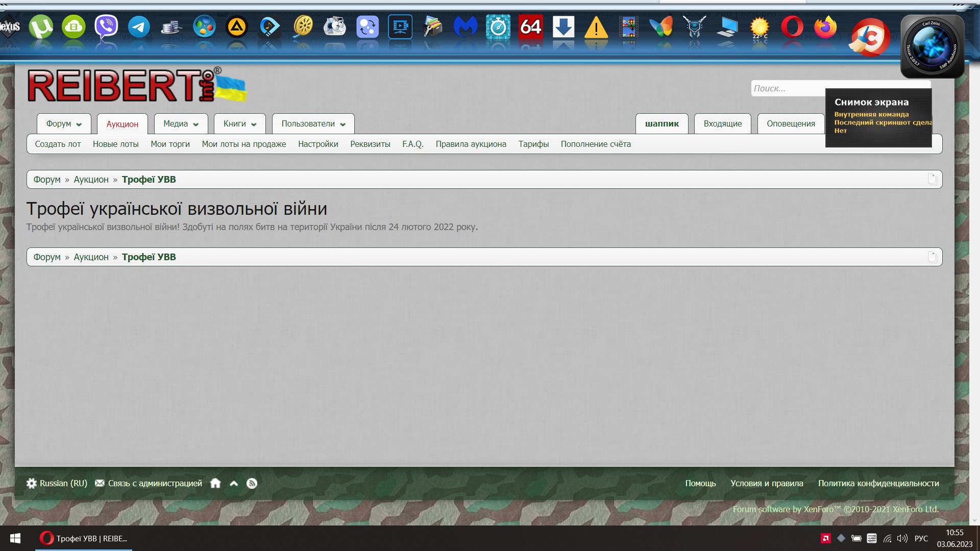Screen dimensions: 980x551
Task: Click the Windows Start button
Action: tap(15, 538)
